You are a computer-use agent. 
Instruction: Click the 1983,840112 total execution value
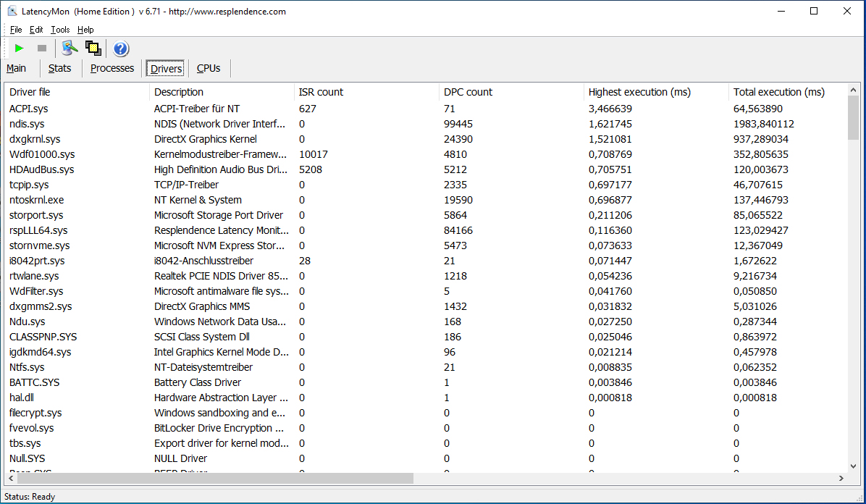click(764, 124)
